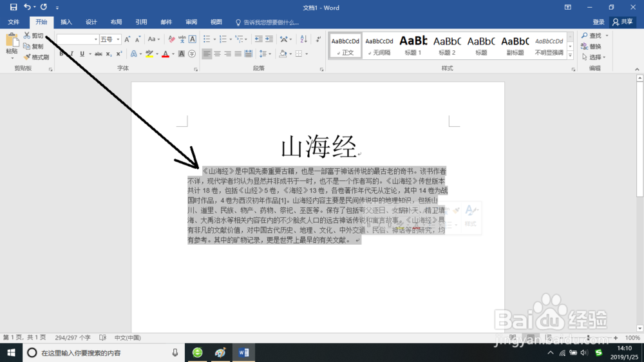The height and width of the screenshot is (362, 644).
Task: Clear all formatting of selection
Action: (x=171, y=39)
